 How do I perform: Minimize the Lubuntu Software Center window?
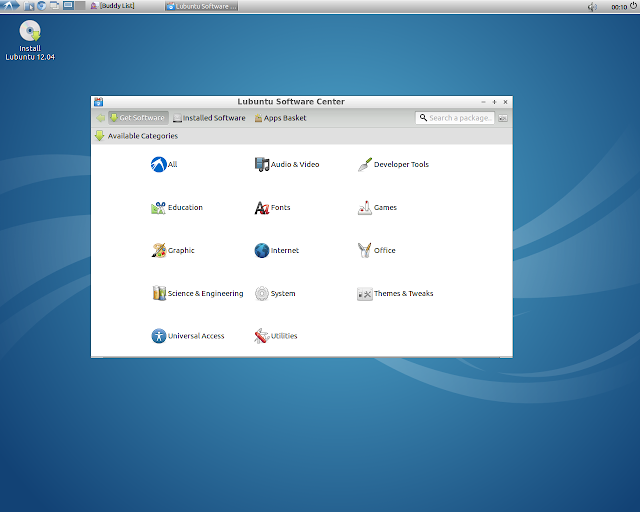click(483, 102)
